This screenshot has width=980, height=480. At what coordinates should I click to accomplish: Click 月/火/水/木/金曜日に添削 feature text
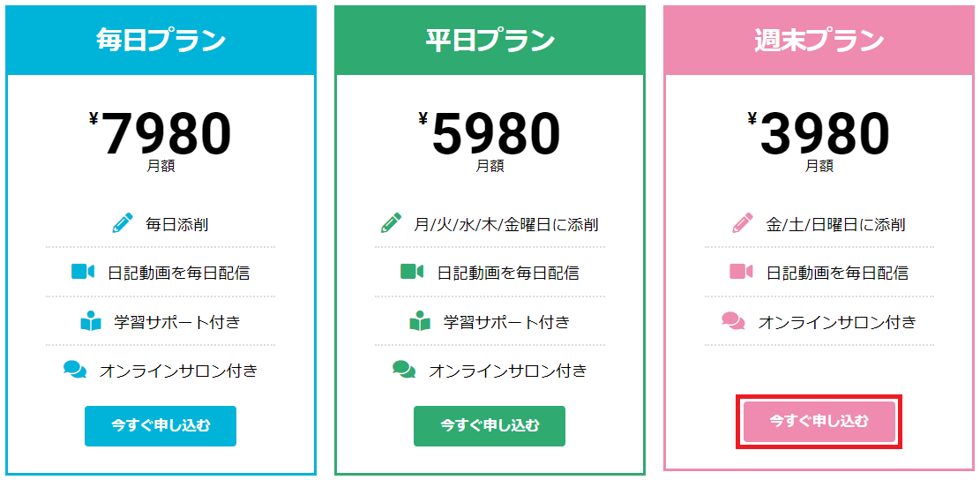[x=505, y=224]
